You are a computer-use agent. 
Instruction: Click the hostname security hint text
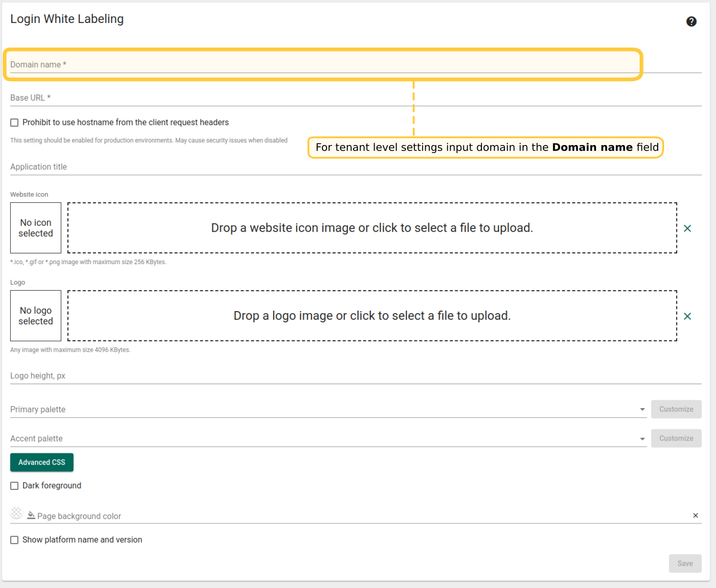pos(149,141)
